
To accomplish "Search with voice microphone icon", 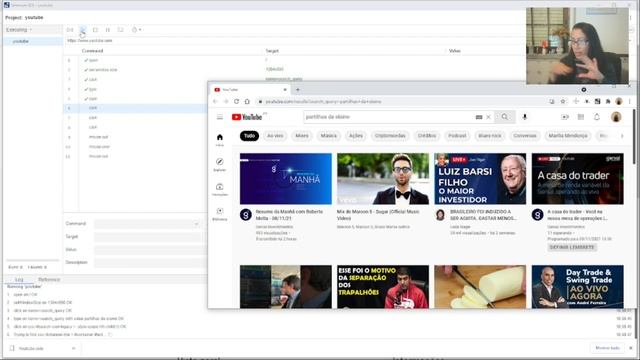I will pyautogui.click(x=525, y=117).
